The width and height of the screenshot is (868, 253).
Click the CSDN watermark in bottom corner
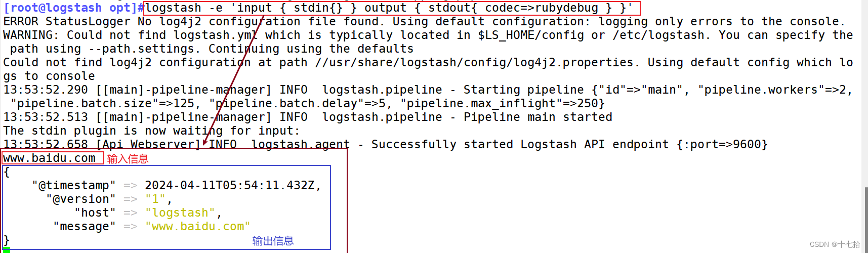(834, 244)
